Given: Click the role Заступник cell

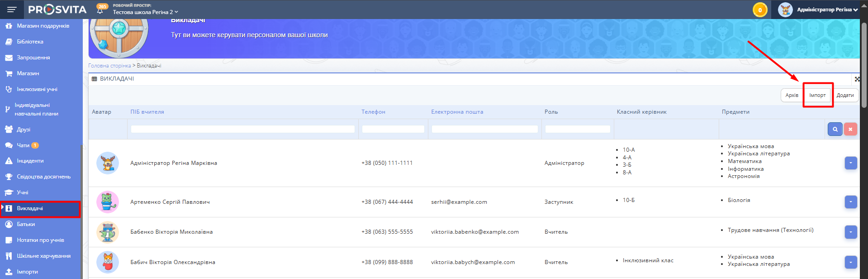Looking at the screenshot, I should [x=559, y=202].
